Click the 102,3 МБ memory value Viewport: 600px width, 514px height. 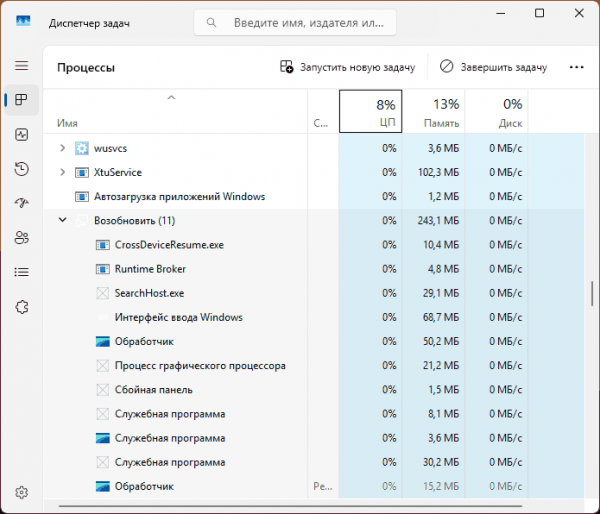pyautogui.click(x=438, y=173)
